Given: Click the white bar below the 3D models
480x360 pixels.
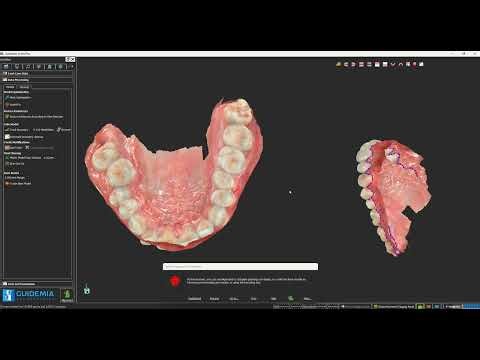Looking at the screenshot, I should coord(240,267).
